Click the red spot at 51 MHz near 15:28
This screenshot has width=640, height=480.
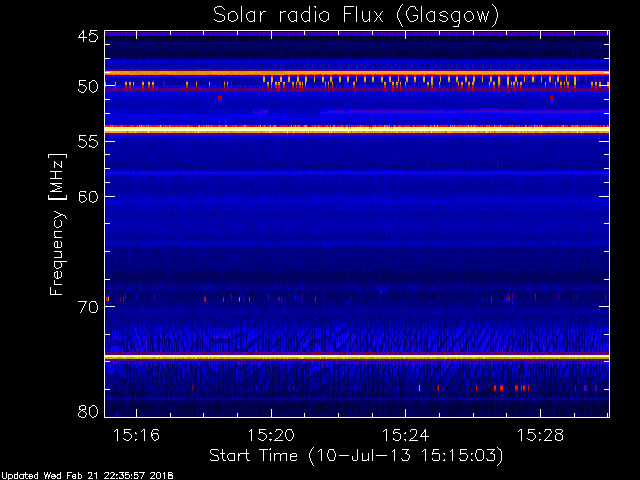tap(551, 98)
